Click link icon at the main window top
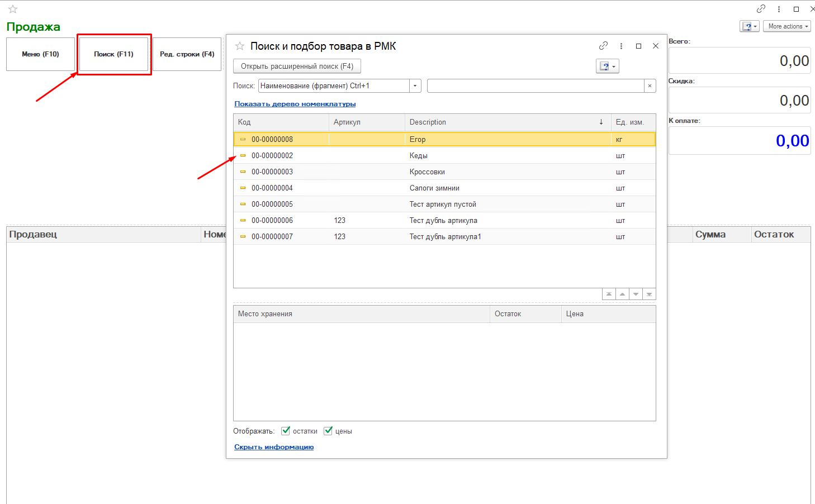 coord(761,9)
